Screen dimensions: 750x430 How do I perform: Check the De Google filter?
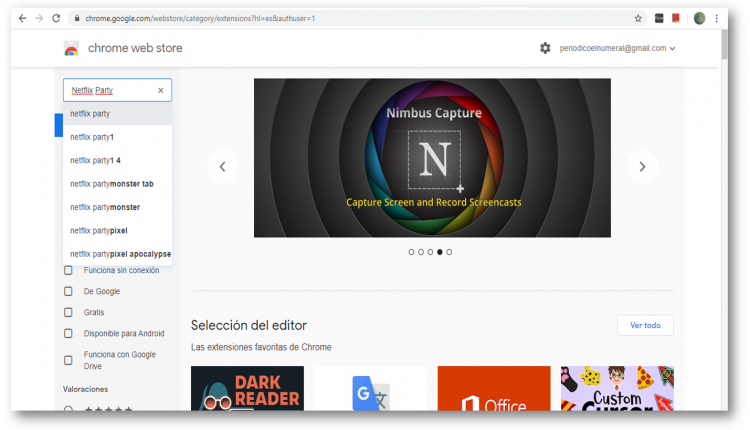pos(68,291)
